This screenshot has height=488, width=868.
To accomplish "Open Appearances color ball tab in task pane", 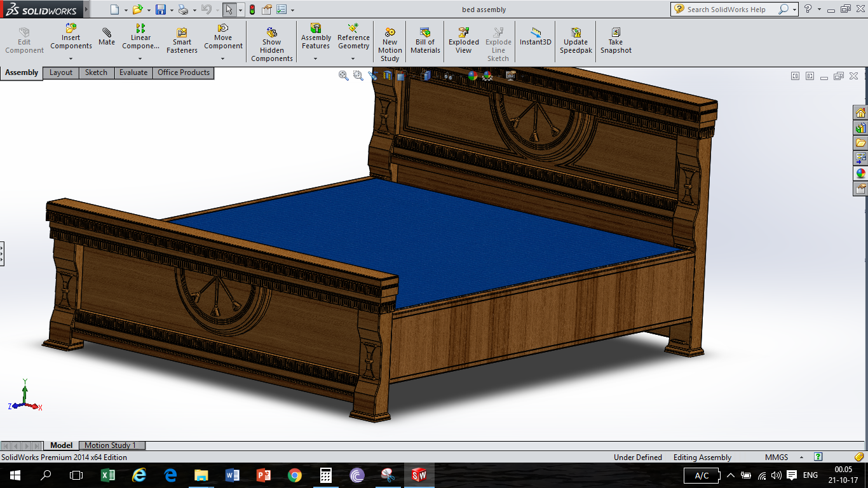I will (x=860, y=173).
